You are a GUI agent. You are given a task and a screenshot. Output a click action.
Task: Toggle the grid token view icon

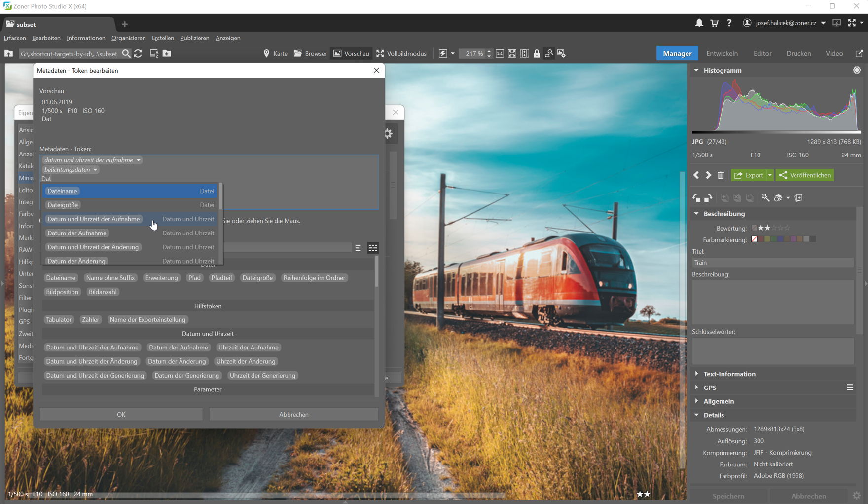(x=373, y=248)
